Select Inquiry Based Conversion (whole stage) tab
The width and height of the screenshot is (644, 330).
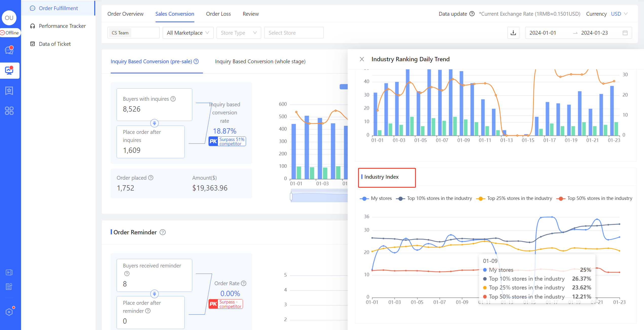tap(260, 61)
